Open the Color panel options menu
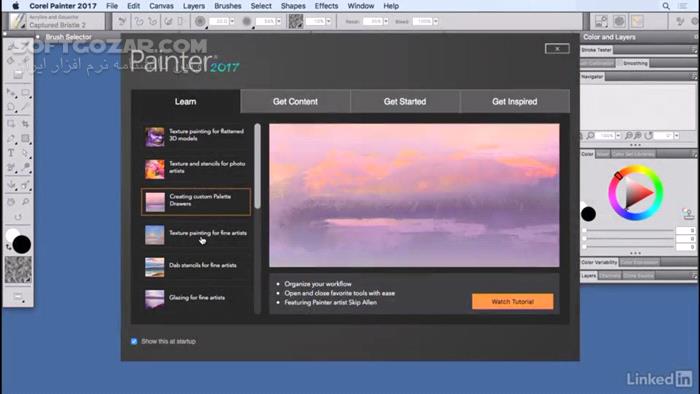This screenshot has height=394, width=700. coord(694,153)
